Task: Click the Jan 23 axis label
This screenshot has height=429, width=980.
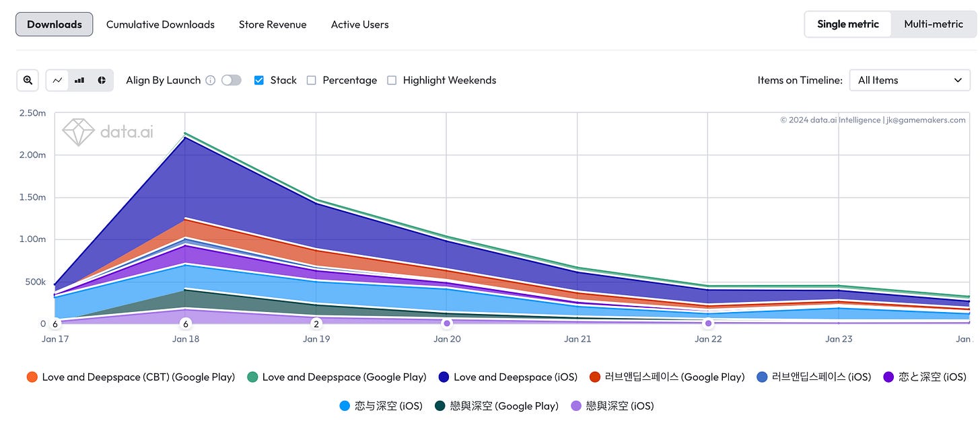Action: coord(839,339)
